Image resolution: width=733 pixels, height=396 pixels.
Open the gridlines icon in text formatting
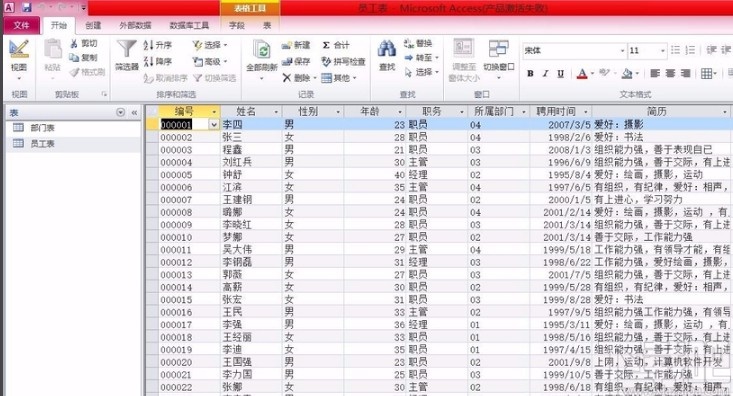706,73
